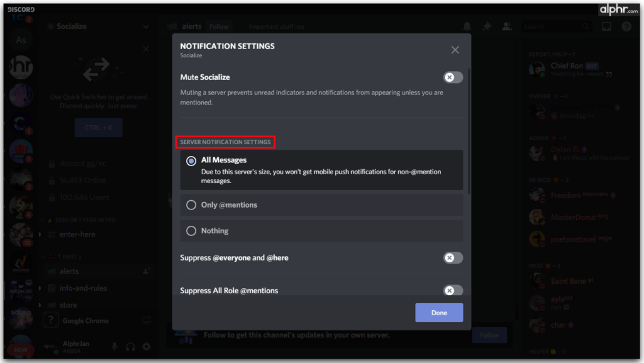Deafen yourself using the headphones icon

(130, 345)
